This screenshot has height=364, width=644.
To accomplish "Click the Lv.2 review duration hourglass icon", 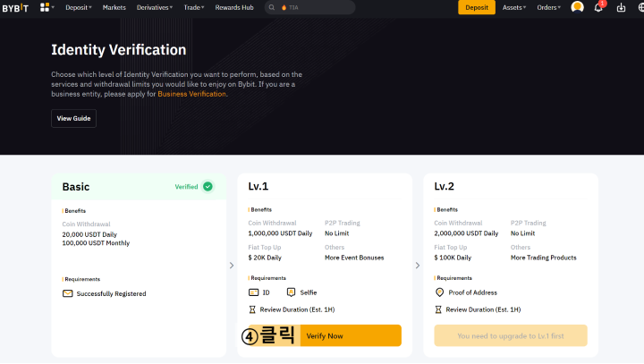I will [438, 309].
